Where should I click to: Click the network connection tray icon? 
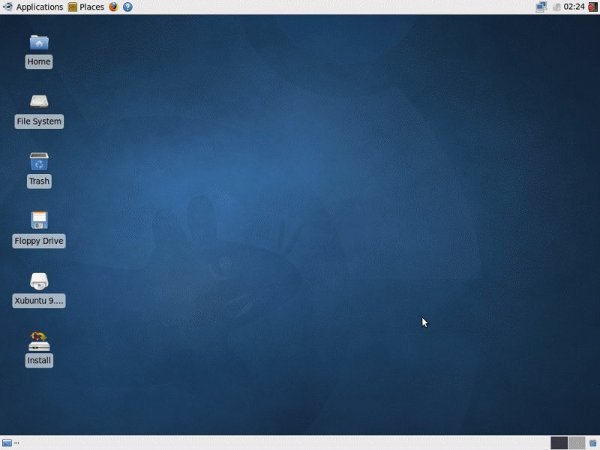pos(541,7)
